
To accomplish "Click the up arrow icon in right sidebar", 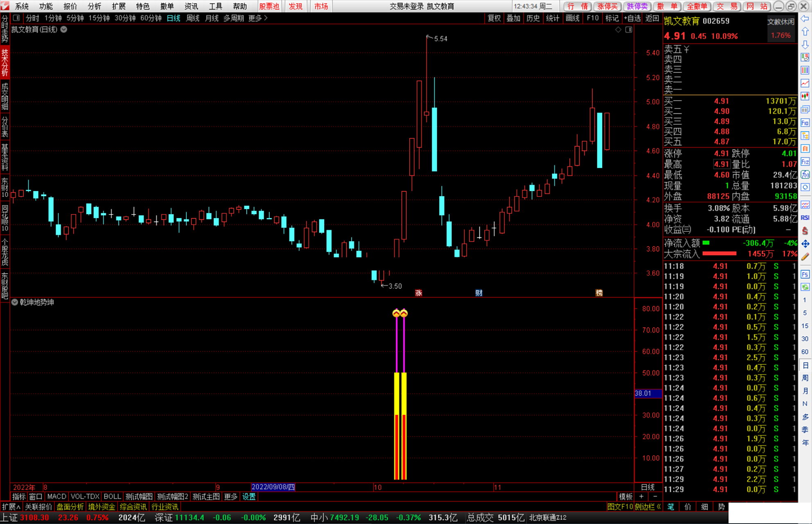I will tap(805, 32).
